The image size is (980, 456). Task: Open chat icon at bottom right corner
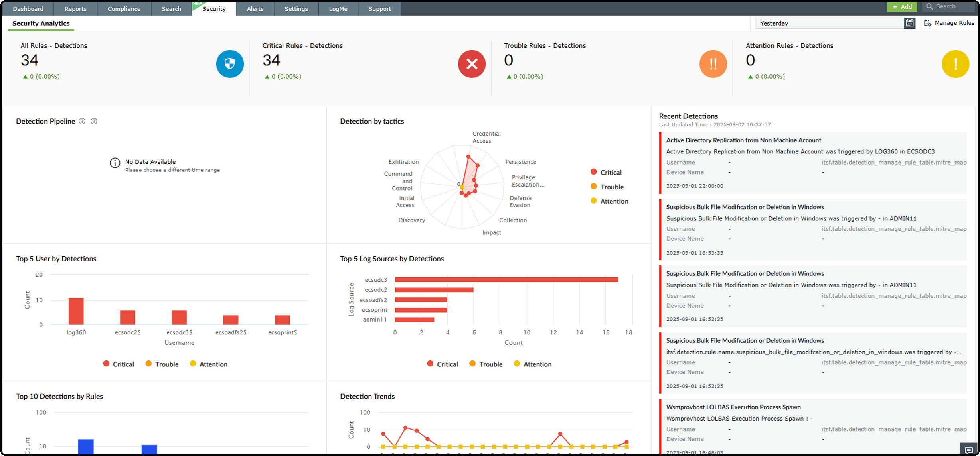point(968,450)
